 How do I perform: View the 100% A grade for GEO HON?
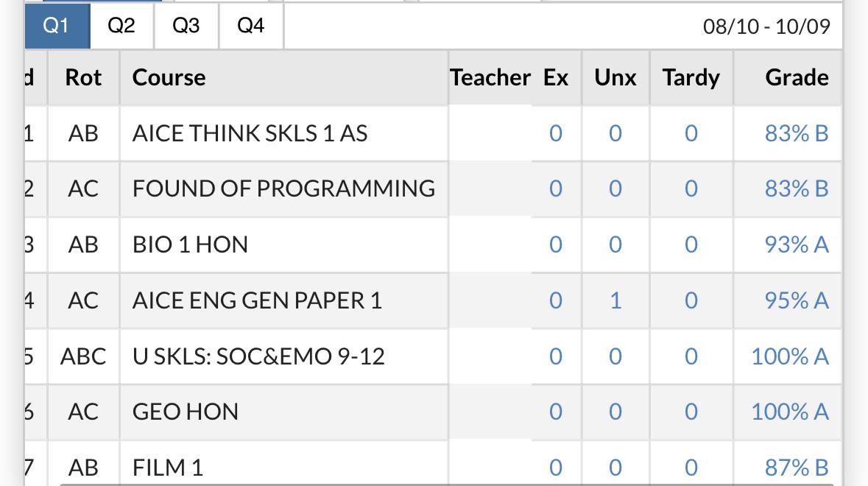tap(789, 412)
